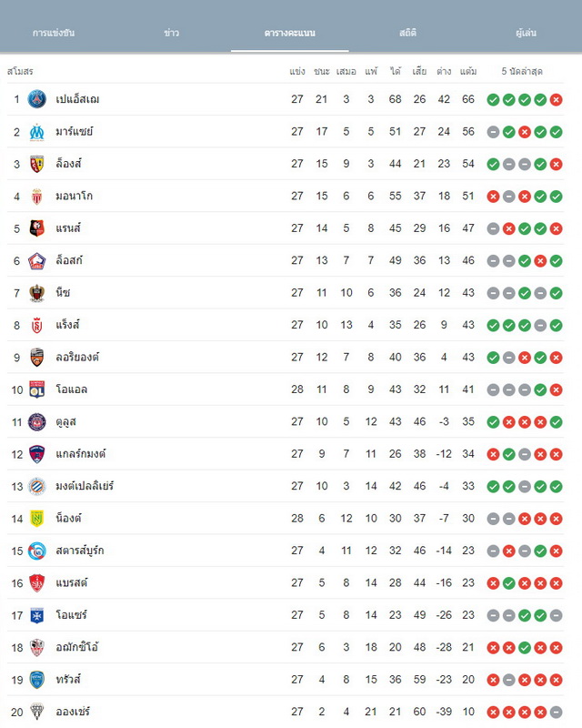Click the Lens club crest in row 3
The image size is (582, 728).
(x=36, y=164)
